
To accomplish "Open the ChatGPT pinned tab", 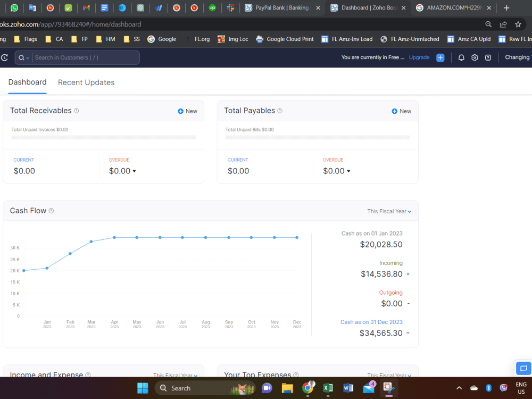I will click(140, 7).
